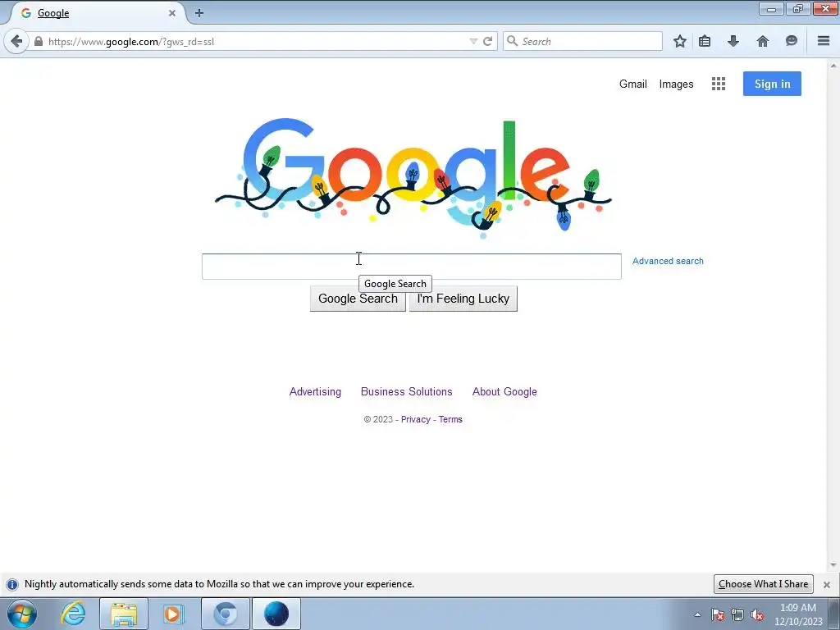The height and width of the screenshot is (630, 840).
Task: Reload the page with the refresh icon
Action: 487,41
